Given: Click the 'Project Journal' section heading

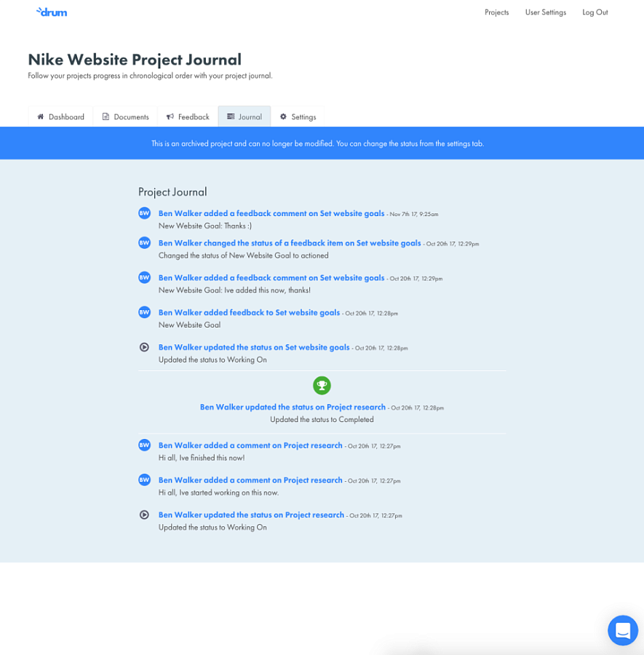Looking at the screenshot, I should pos(172,192).
